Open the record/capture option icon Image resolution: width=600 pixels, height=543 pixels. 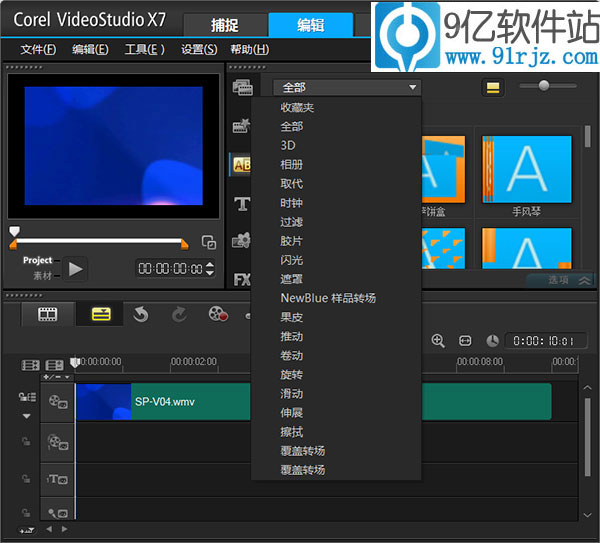(x=217, y=314)
